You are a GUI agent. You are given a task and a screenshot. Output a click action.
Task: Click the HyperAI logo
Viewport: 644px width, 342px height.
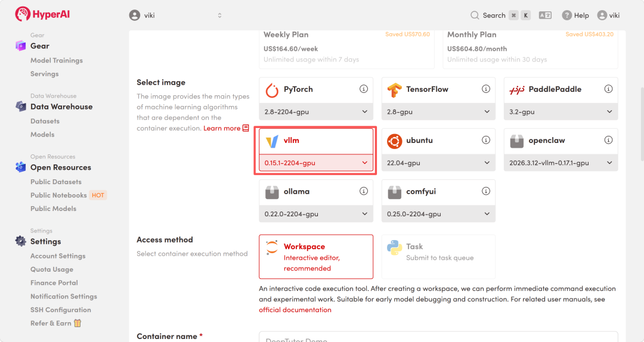coord(42,14)
